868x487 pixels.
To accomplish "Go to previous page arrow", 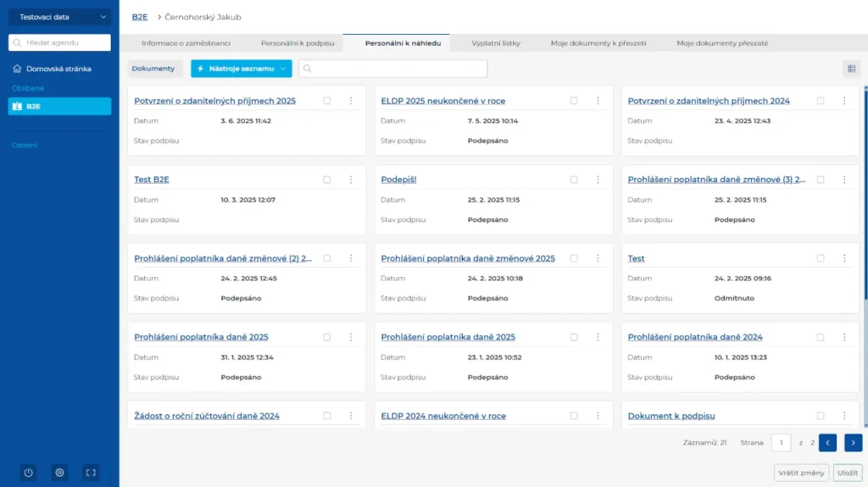I will pyautogui.click(x=828, y=442).
